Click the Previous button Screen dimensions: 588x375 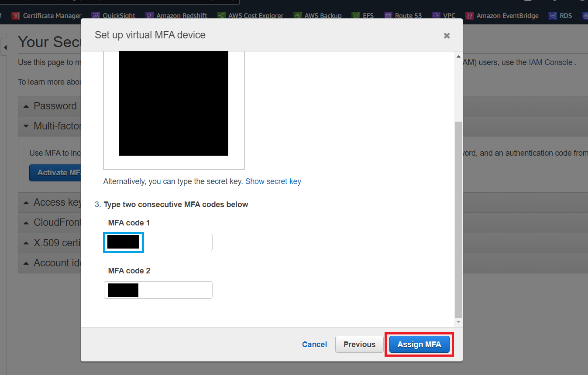(359, 344)
